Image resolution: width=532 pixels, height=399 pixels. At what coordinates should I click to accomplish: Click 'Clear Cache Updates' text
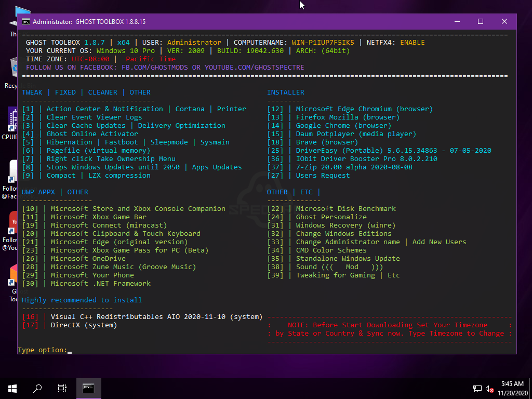pyautogui.click(x=86, y=126)
